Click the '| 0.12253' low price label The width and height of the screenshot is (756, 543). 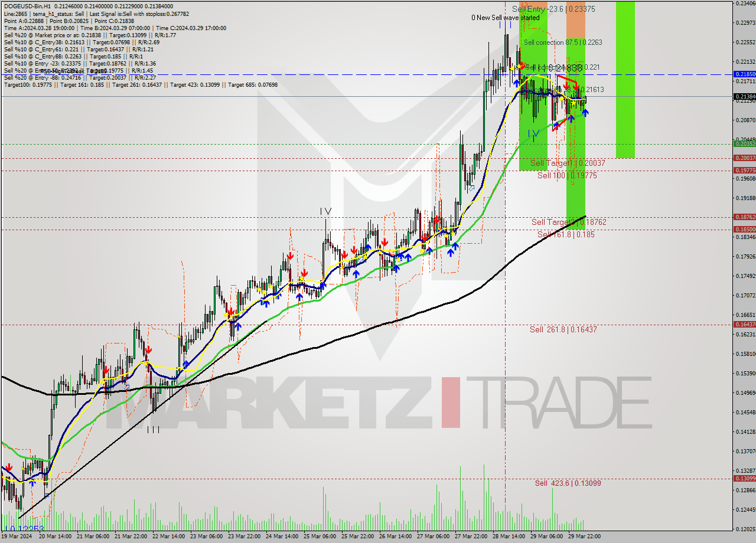(24, 529)
